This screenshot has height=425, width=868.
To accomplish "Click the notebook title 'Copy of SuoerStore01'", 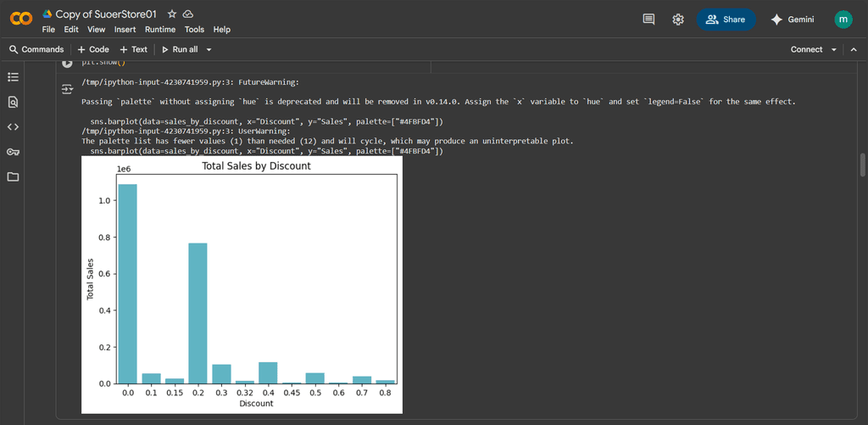I will (x=108, y=14).
